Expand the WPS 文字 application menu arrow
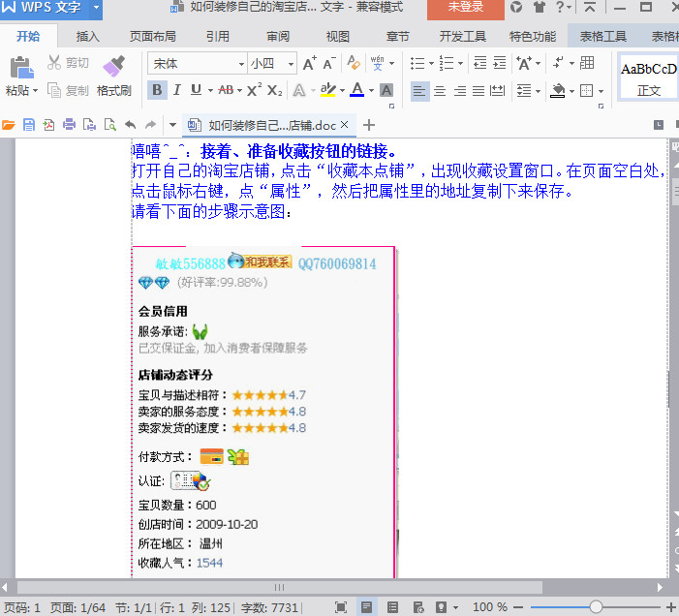The width and height of the screenshot is (679, 616). point(96,8)
